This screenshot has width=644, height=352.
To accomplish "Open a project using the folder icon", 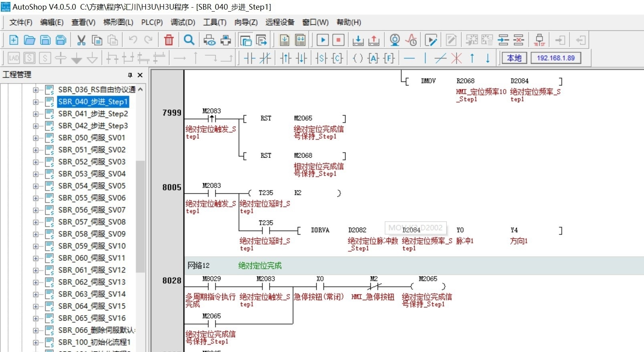I will coord(29,40).
